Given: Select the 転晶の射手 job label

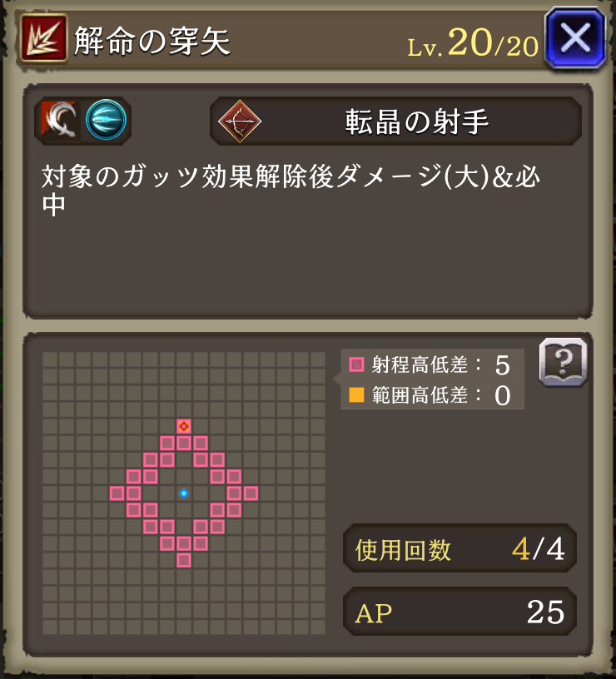Looking at the screenshot, I should [x=417, y=121].
